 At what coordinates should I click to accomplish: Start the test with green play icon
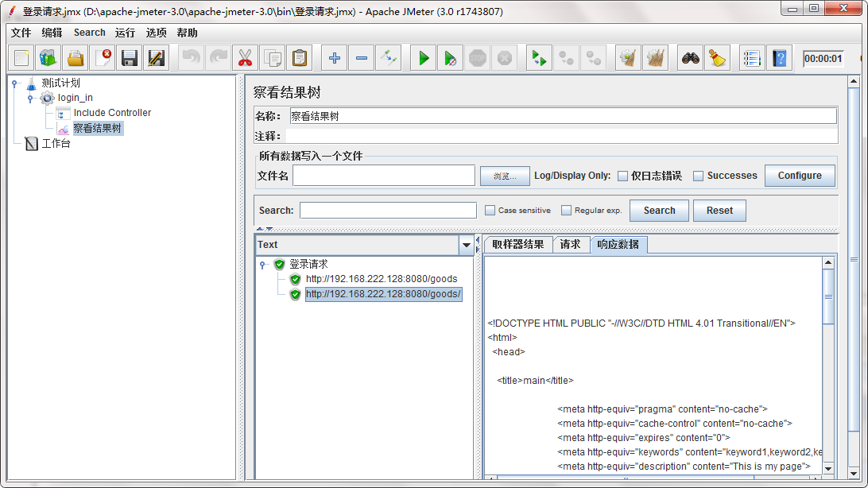424,57
